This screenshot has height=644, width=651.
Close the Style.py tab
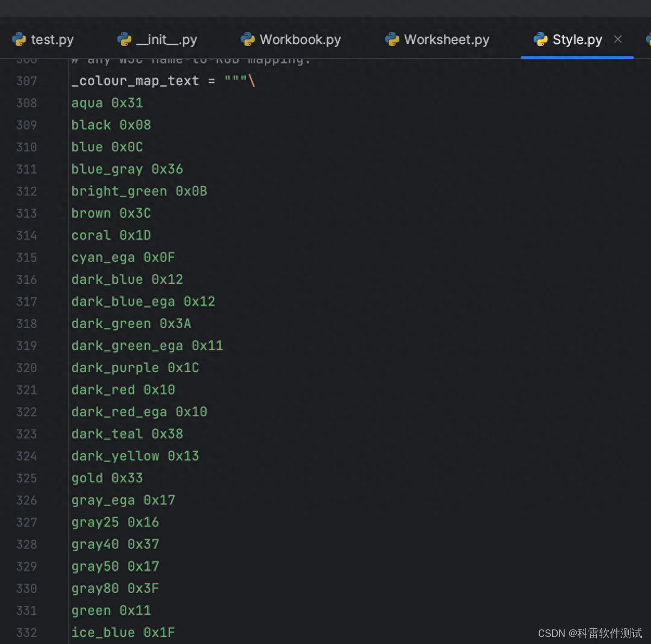click(618, 39)
